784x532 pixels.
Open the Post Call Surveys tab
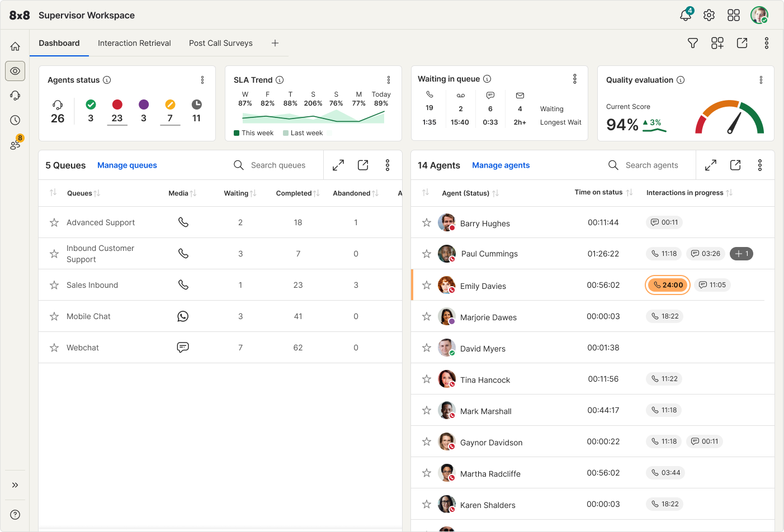click(x=220, y=43)
